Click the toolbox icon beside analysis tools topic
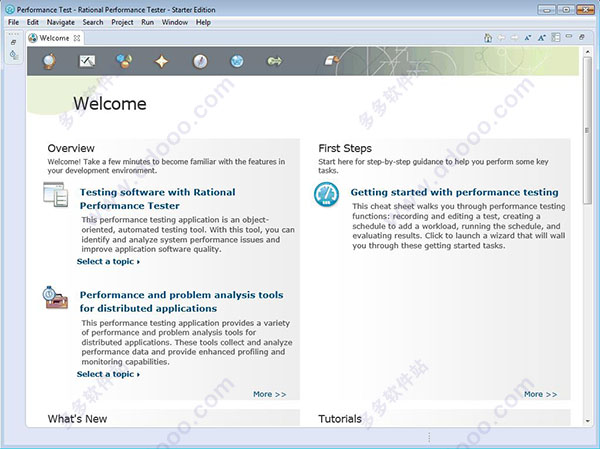The width and height of the screenshot is (600, 449). [x=55, y=297]
